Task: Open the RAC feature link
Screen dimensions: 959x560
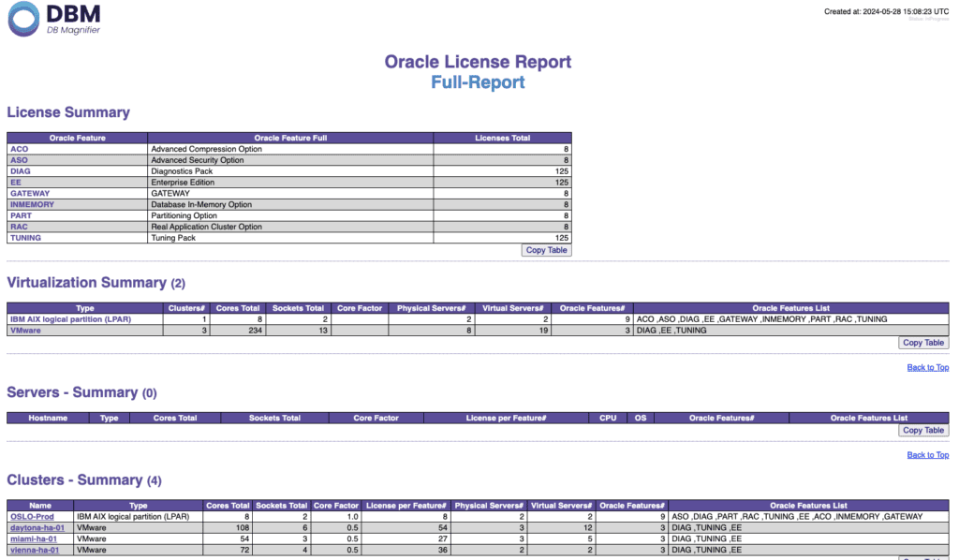Action: pos(19,227)
